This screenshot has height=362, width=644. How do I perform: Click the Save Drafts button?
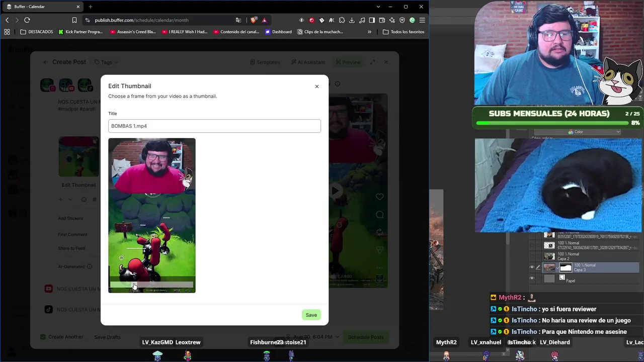107,337
